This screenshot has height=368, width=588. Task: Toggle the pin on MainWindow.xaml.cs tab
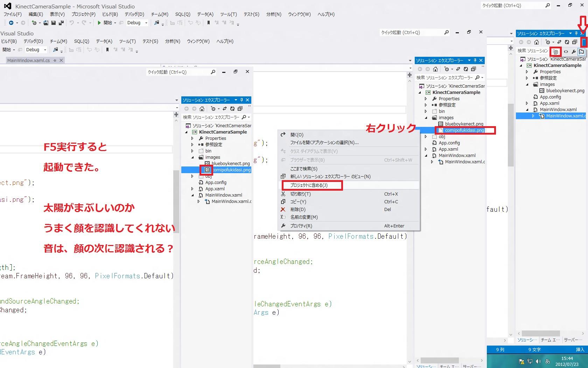[x=55, y=60]
